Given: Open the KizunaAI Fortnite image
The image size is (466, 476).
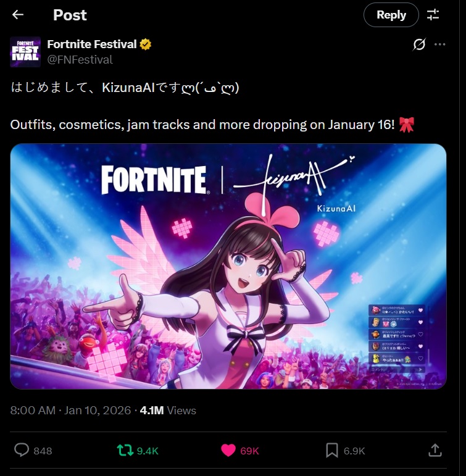Looking at the screenshot, I should click(x=228, y=266).
